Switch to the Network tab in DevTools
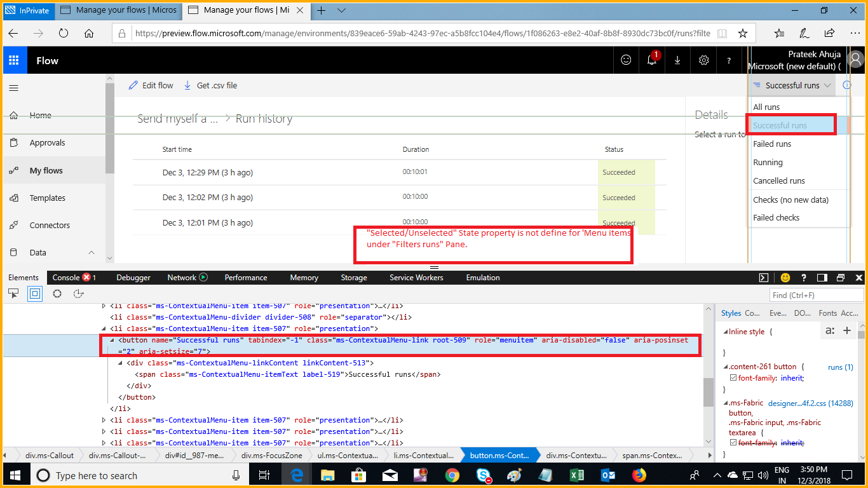 (182, 277)
